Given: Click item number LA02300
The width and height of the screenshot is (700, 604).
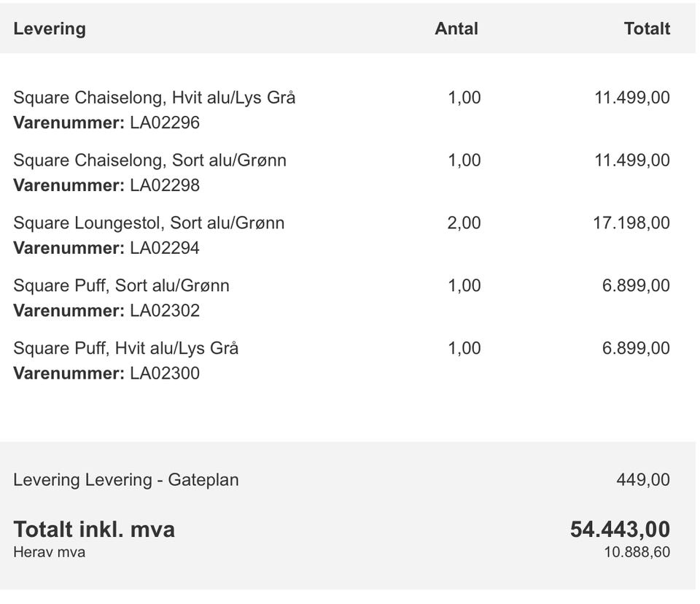Looking at the screenshot, I should click(x=165, y=373).
